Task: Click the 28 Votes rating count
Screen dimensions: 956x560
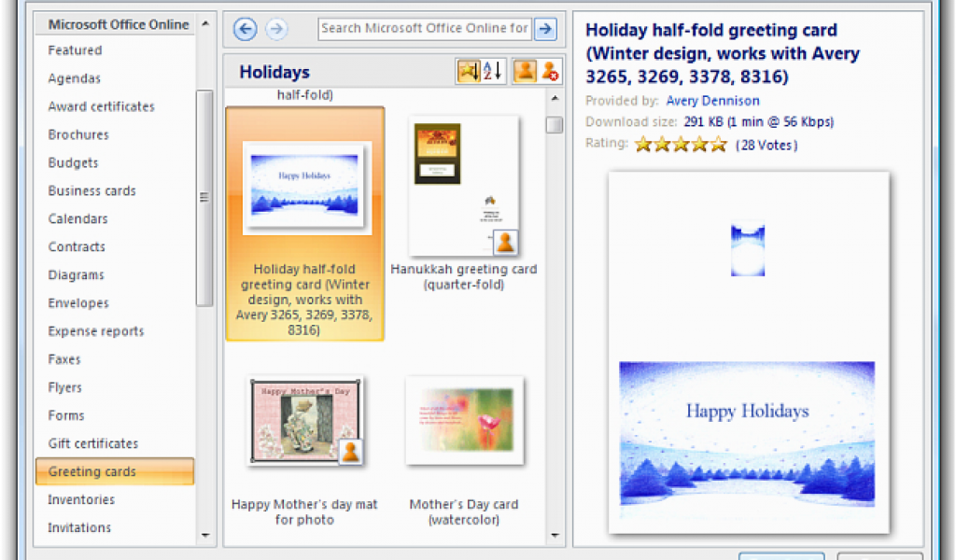Action: (766, 145)
